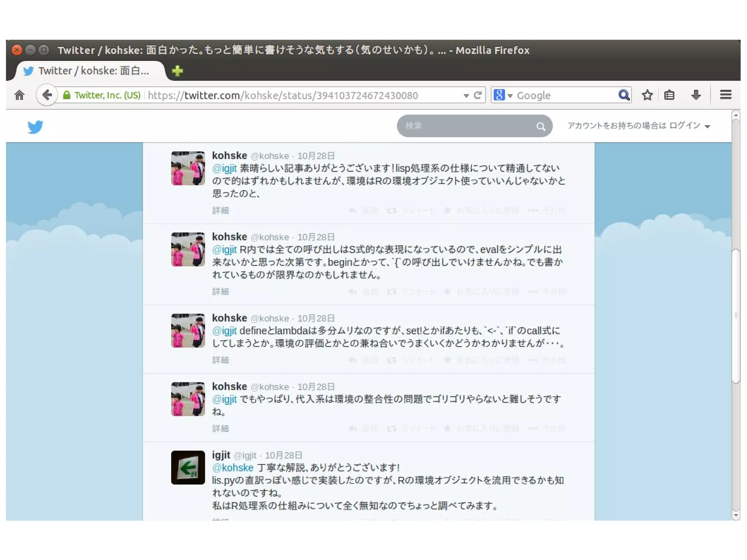Click the Twitter search magnifier icon
Screen dimensions: 747x560
(541, 127)
